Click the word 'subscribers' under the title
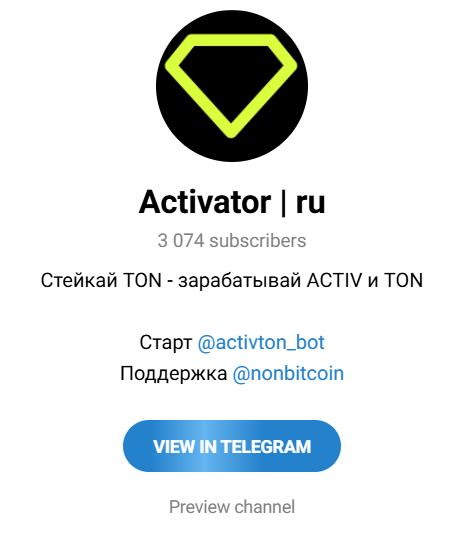Viewport: 462px width, 533px height. tap(258, 241)
